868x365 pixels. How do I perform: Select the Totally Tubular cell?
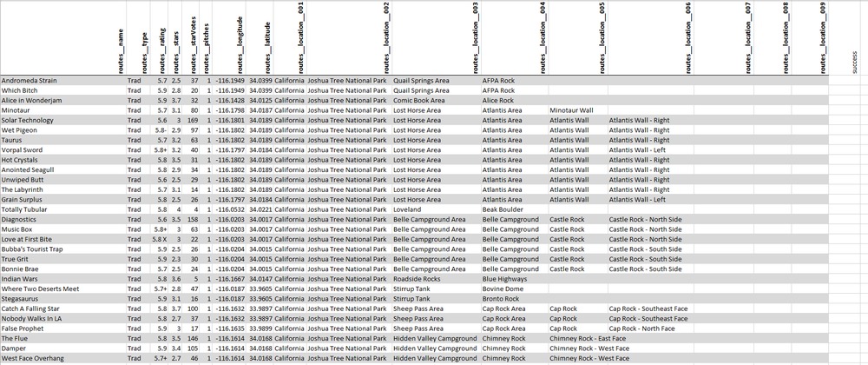63,210
